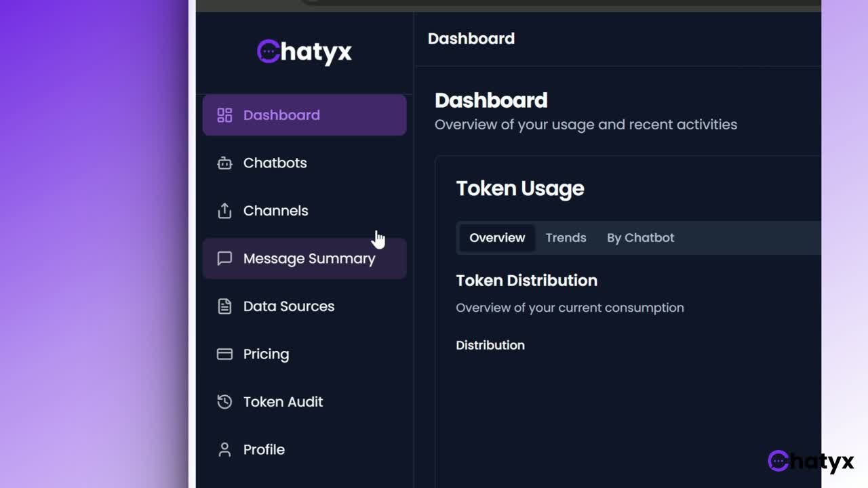Navigate to Data Sources text label

point(288,306)
